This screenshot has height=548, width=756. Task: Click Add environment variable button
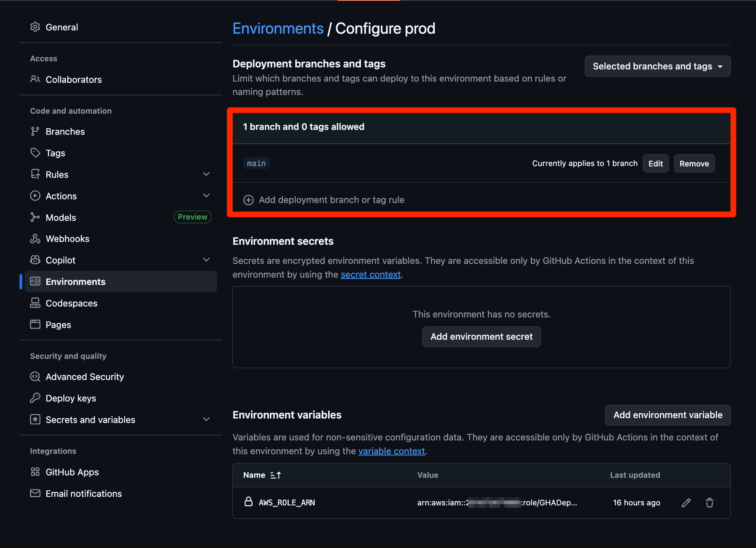click(668, 415)
